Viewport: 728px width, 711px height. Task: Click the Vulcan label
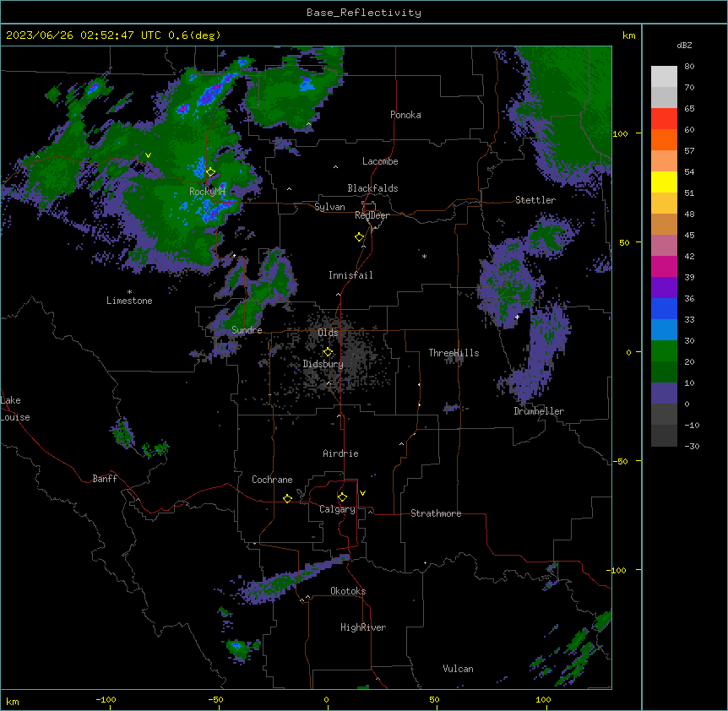[458, 669]
